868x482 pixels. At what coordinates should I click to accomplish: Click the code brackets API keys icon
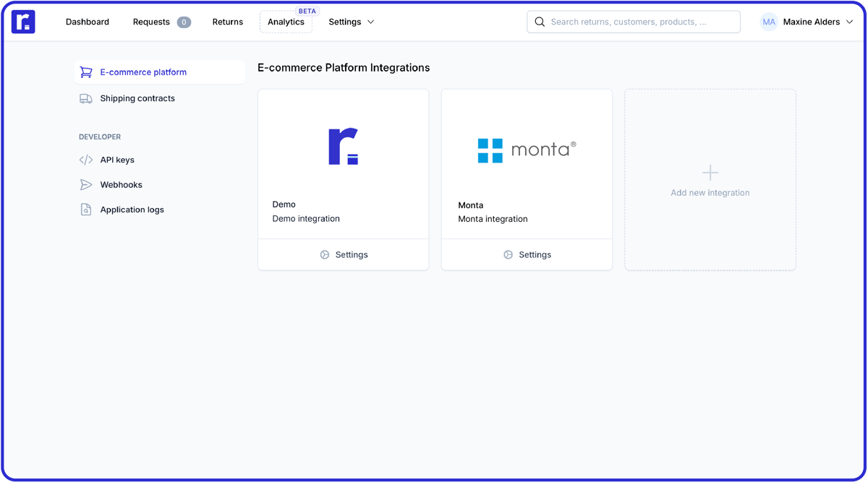click(86, 160)
